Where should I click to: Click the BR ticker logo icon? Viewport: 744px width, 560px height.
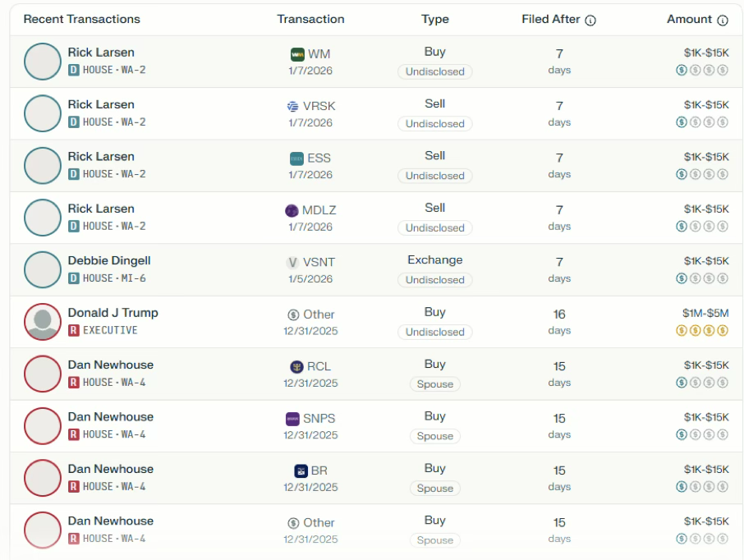301,470
